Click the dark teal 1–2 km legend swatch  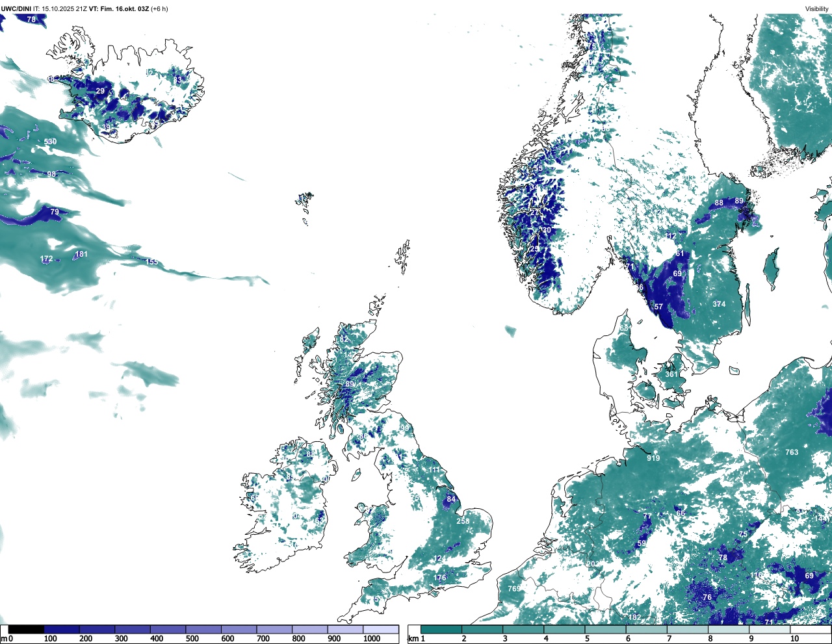(x=441, y=629)
